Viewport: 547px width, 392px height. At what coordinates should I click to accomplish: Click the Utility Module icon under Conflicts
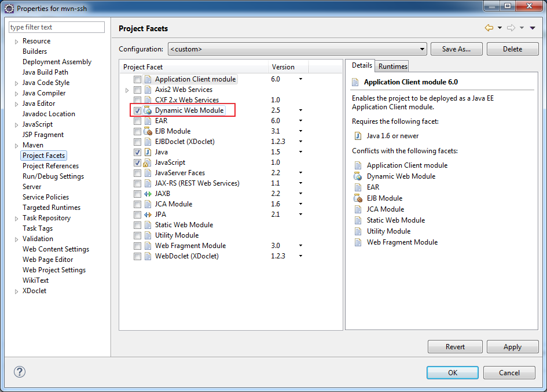pos(358,231)
